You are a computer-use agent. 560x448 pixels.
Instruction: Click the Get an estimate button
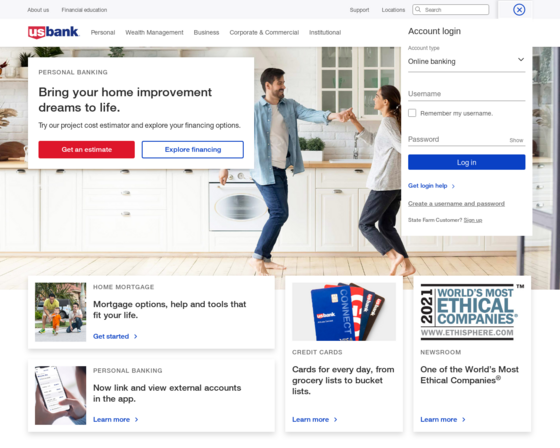86,150
